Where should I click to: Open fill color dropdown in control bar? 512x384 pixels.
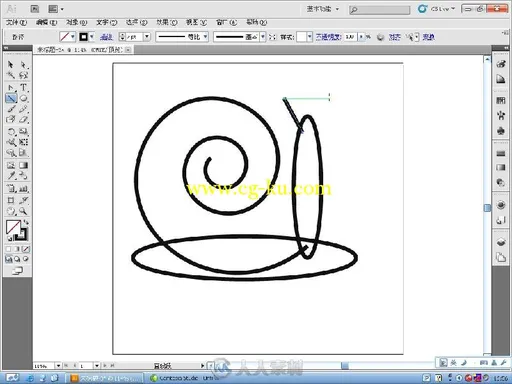(73, 37)
